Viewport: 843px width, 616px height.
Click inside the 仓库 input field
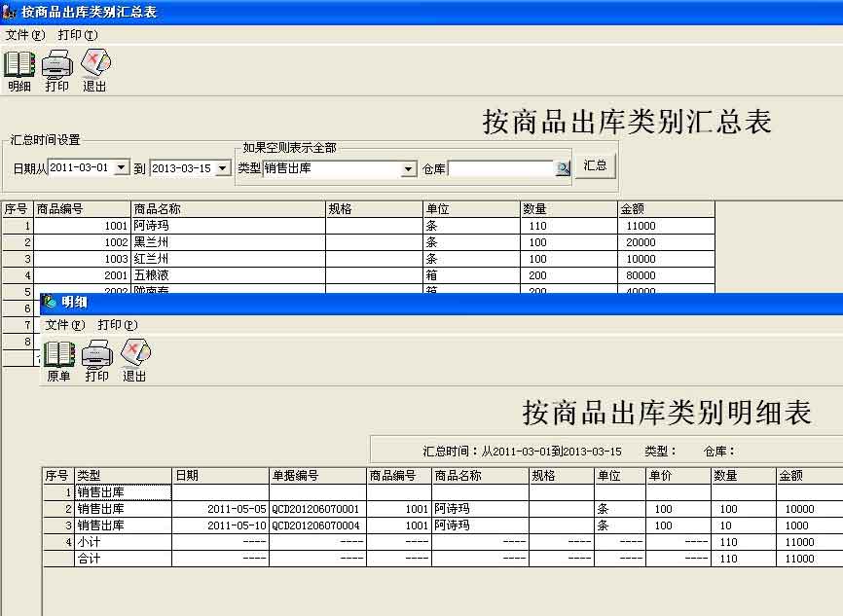500,168
